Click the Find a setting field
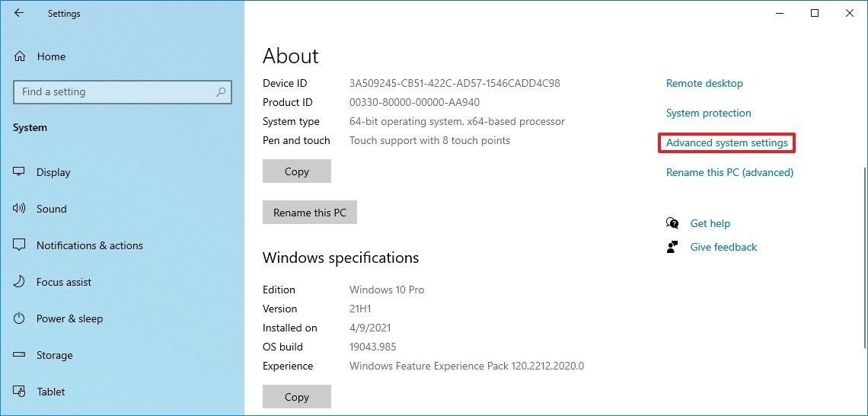 123,92
